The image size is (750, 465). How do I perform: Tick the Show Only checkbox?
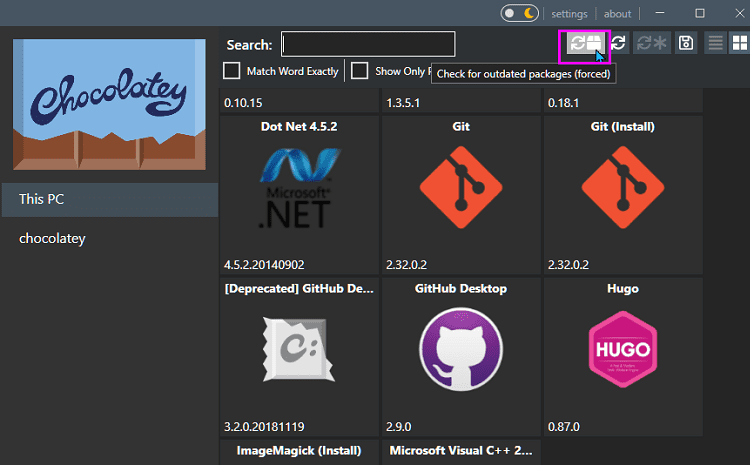[359, 71]
